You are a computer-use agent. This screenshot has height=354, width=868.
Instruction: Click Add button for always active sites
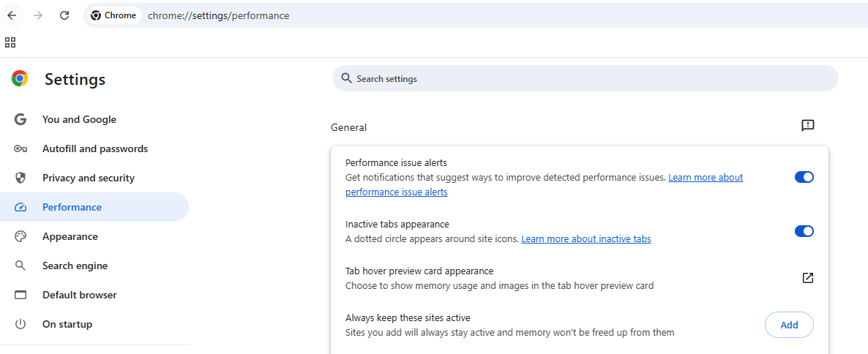tap(788, 325)
